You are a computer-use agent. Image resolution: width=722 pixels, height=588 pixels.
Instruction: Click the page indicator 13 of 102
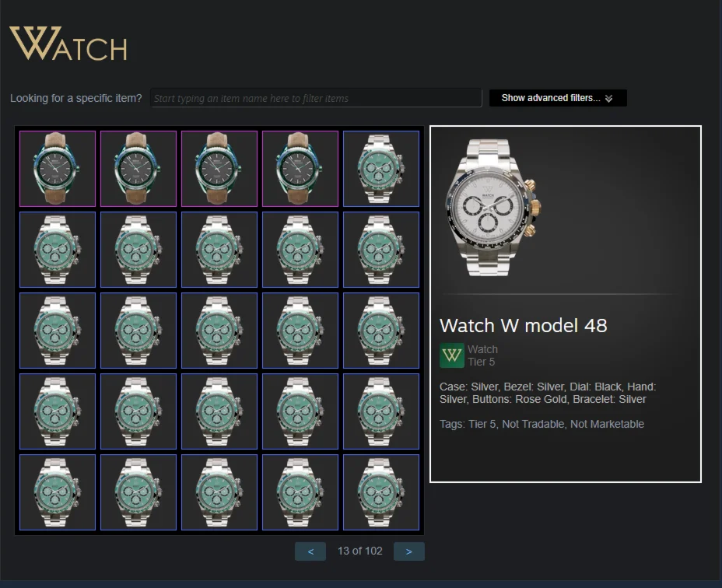(x=360, y=551)
